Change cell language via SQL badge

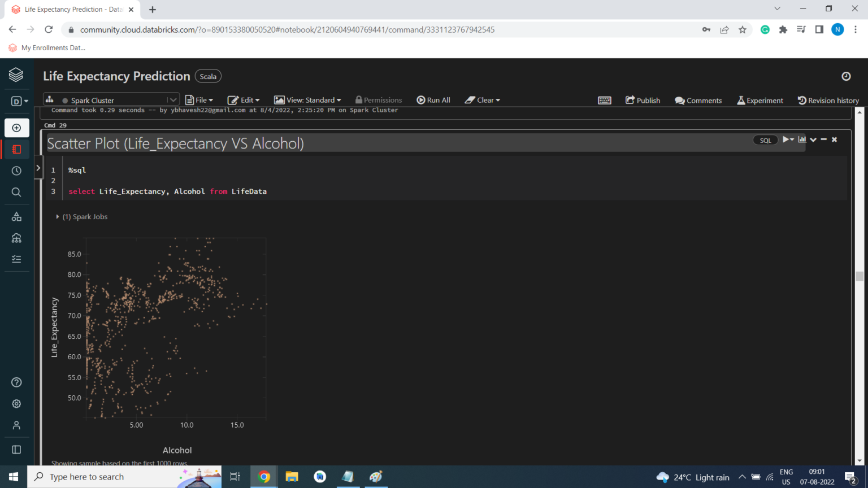pyautogui.click(x=765, y=140)
